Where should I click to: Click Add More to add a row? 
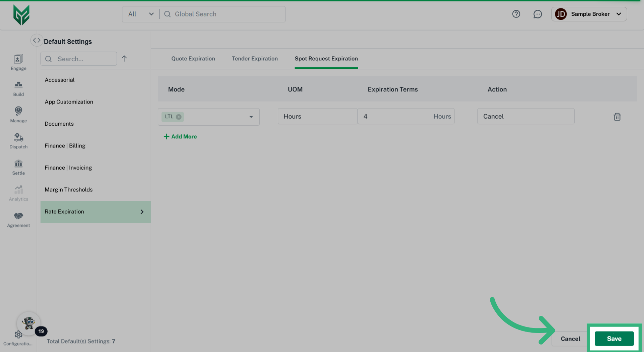point(180,137)
